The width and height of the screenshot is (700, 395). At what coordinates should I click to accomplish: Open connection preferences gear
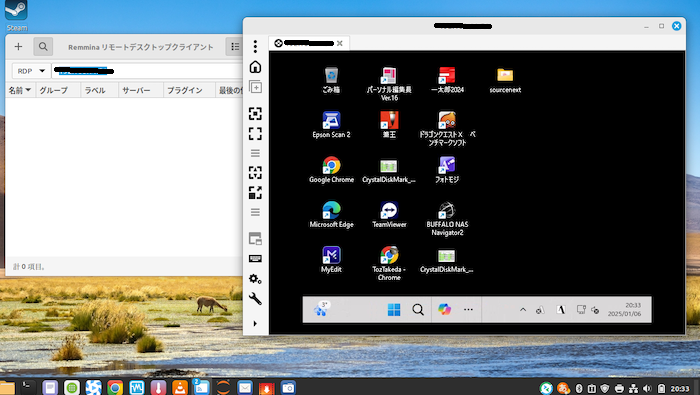[255, 279]
